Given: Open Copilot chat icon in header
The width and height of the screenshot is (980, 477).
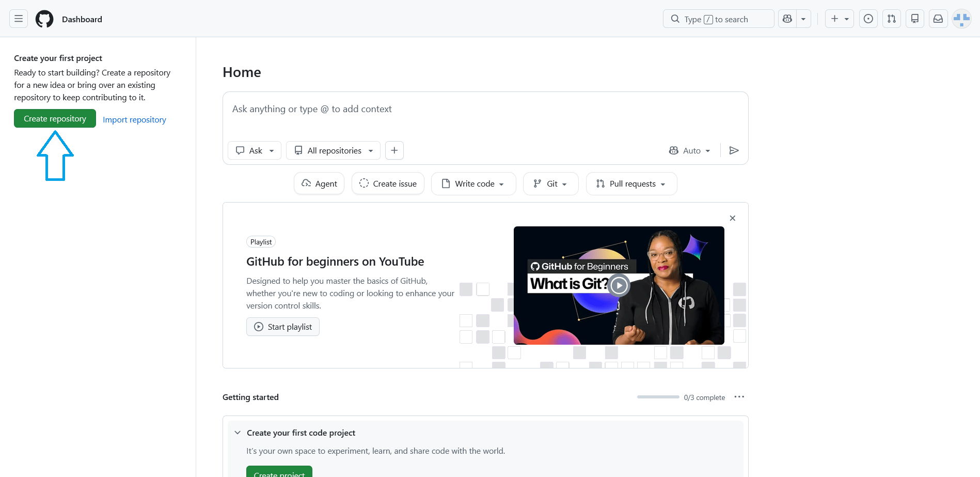Looking at the screenshot, I should click(787, 19).
